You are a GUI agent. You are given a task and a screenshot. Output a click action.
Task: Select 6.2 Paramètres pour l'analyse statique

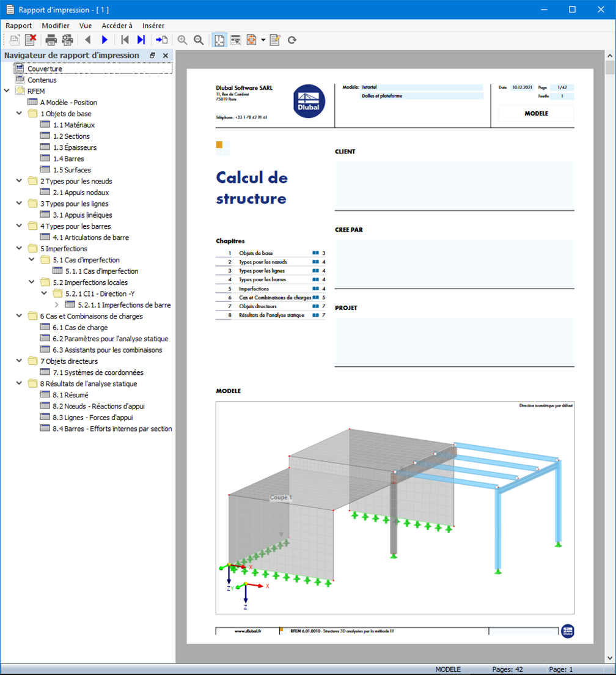(111, 339)
